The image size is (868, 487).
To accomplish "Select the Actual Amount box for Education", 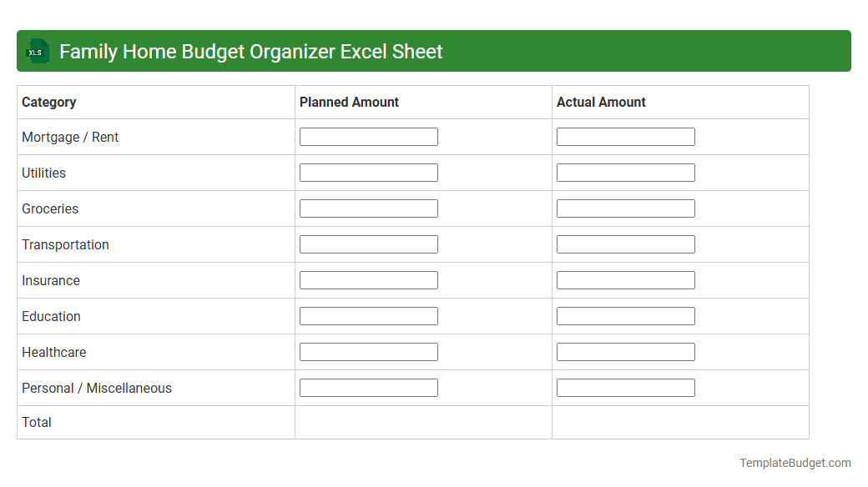I will [625, 315].
